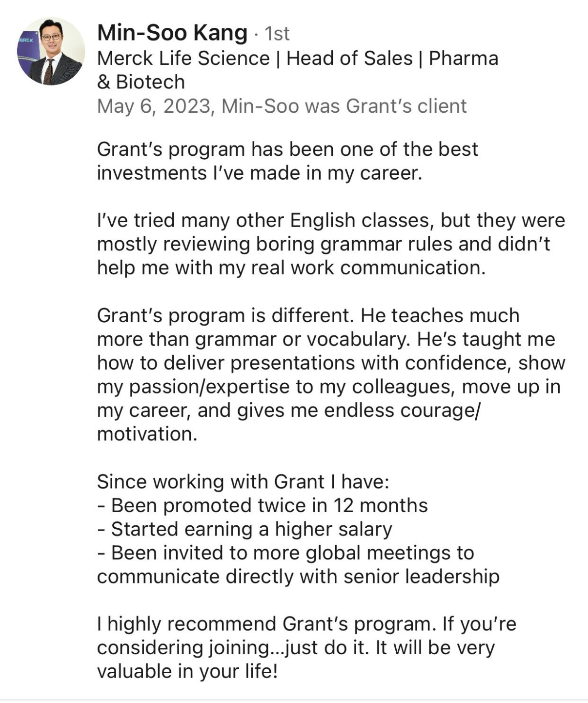Click "Since working with Grant I have:"
Image resolution: width=588 pixels, height=703 pixels.
tap(243, 482)
